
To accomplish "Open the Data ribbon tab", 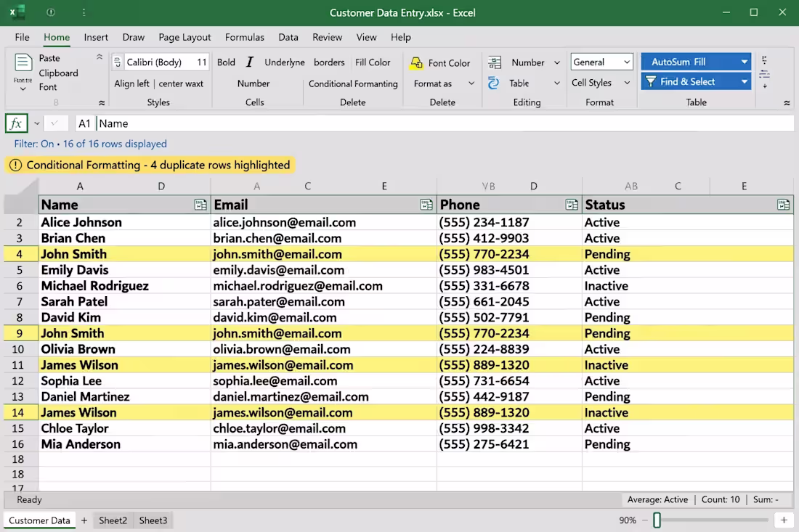I will tap(288, 37).
